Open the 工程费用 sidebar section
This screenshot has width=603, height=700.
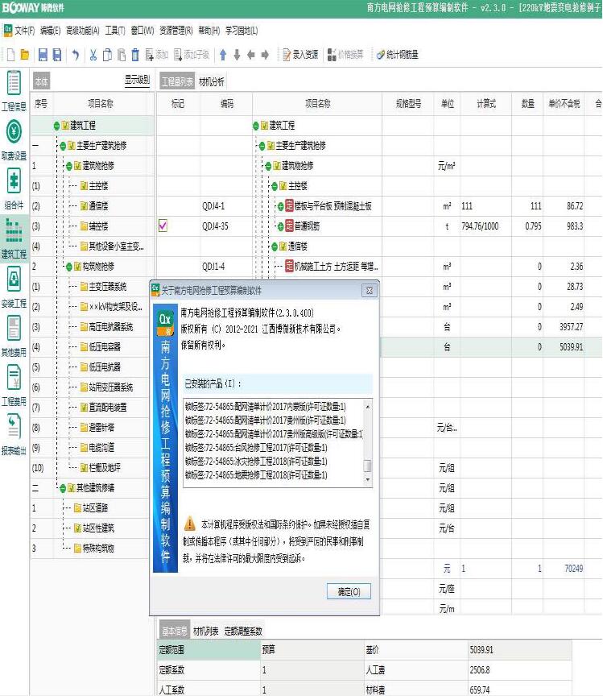[14, 386]
